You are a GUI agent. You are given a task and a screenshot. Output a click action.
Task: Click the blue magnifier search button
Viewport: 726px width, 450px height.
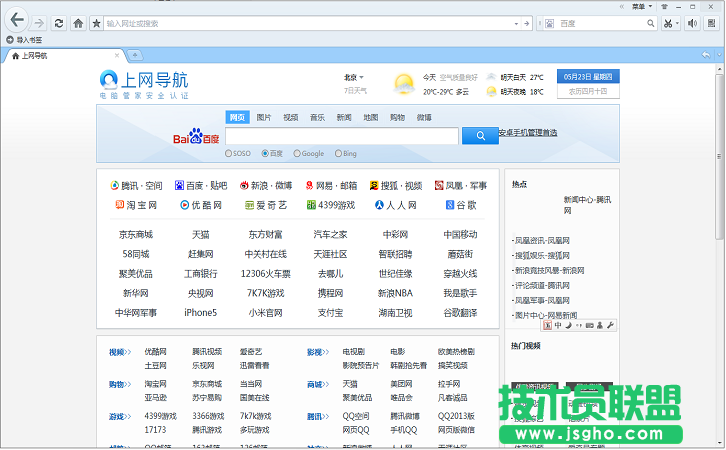tap(480, 136)
